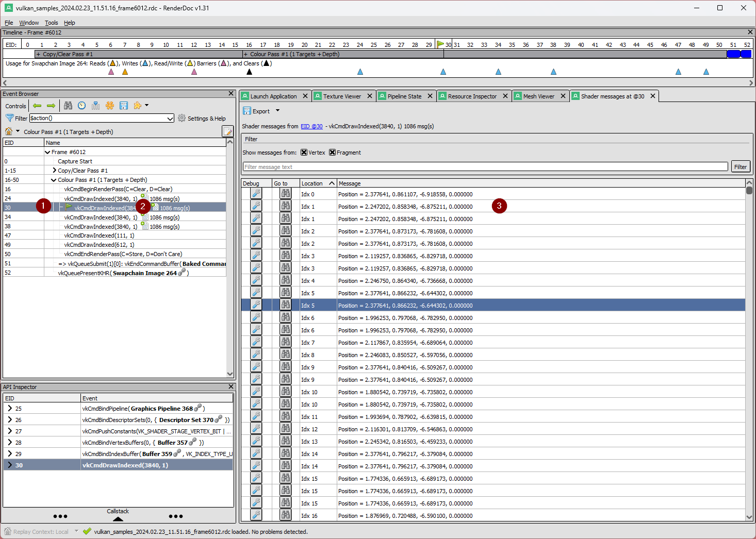The height and width of the screenshot is (539, 756).
Task: Click the shader messages vertical scrollbar thumb
Action: [749, 190]
